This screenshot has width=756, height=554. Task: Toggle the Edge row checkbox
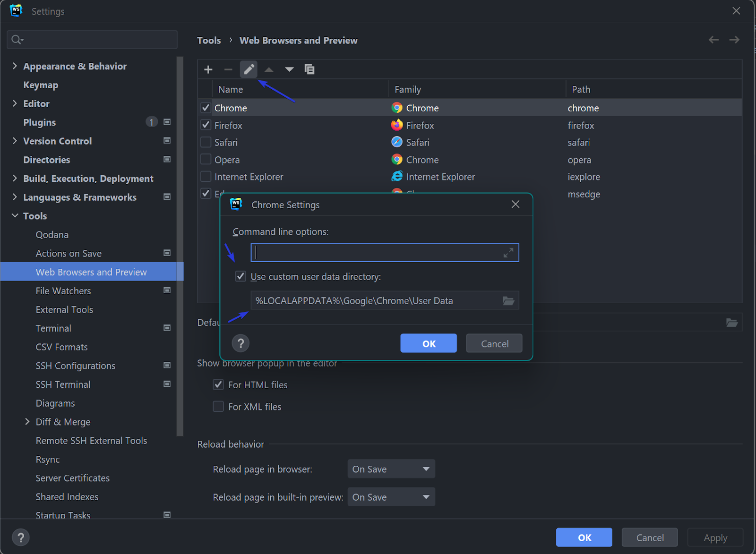[x=206, y=194]
